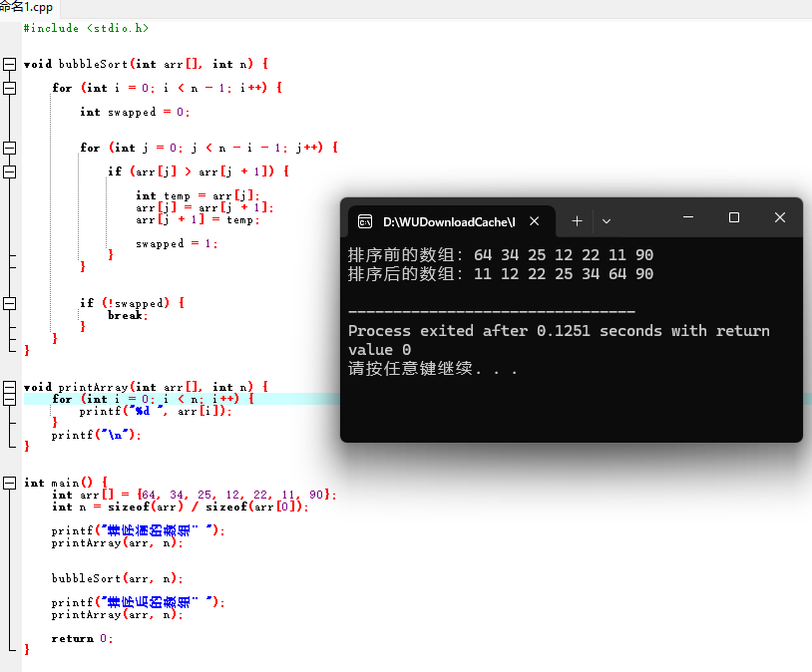
Task: Click the printf 排序前的数组 line in main
Action: (139, 530)
